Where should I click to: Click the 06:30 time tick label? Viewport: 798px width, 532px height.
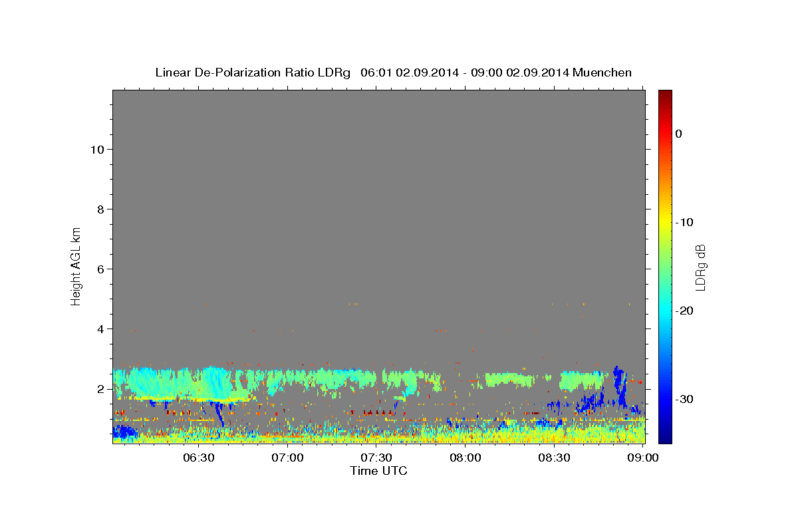click(198, 458)
